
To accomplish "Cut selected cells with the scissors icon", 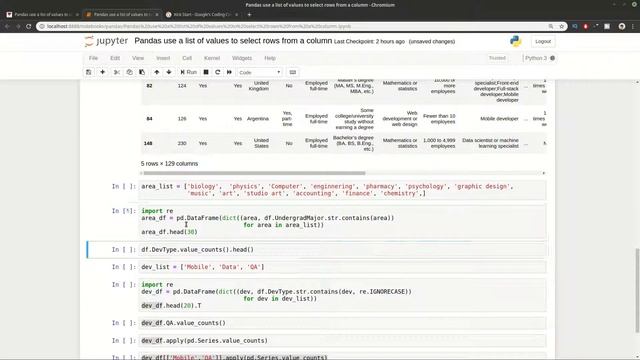I will pos(117,72).
